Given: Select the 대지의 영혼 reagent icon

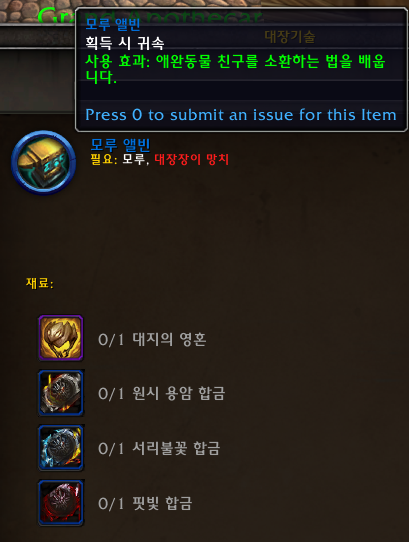Looking at the screenshot, I should [x=61, y=338].
